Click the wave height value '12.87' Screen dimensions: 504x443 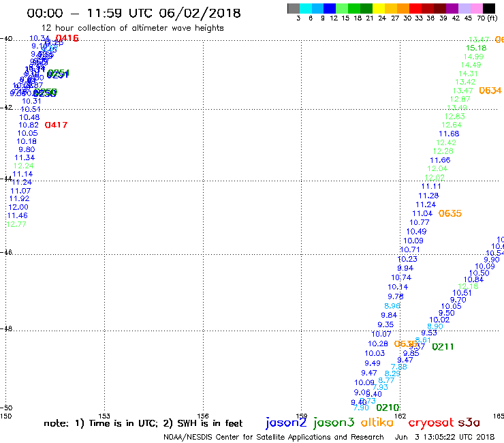(460, 99)
